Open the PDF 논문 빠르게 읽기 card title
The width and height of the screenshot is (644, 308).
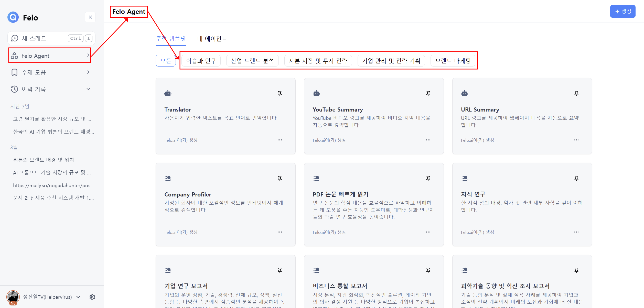coord(340,194)
